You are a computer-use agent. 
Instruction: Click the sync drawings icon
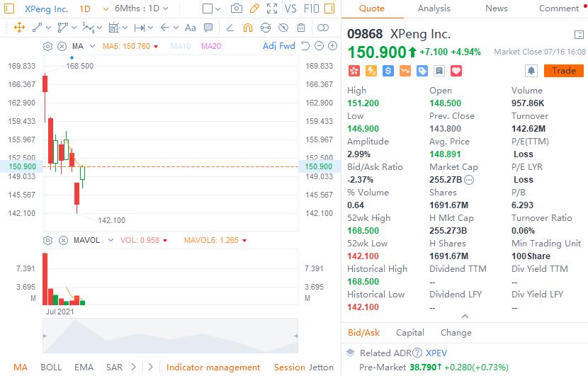(x=266, y=28)
